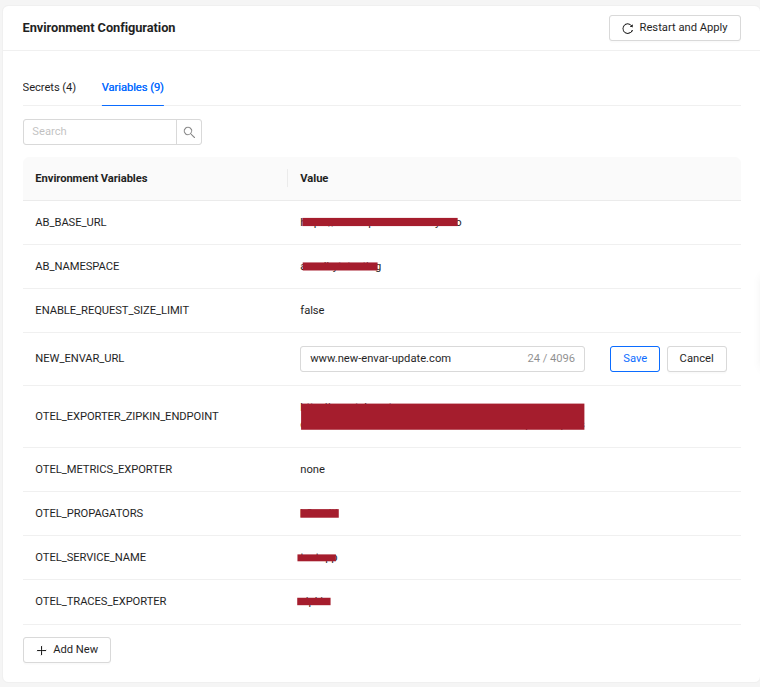The width and height of the screenshot is (760, 687).
Task: Select the AB_NAMESPACE variable name
Action: tap(77, 267)
